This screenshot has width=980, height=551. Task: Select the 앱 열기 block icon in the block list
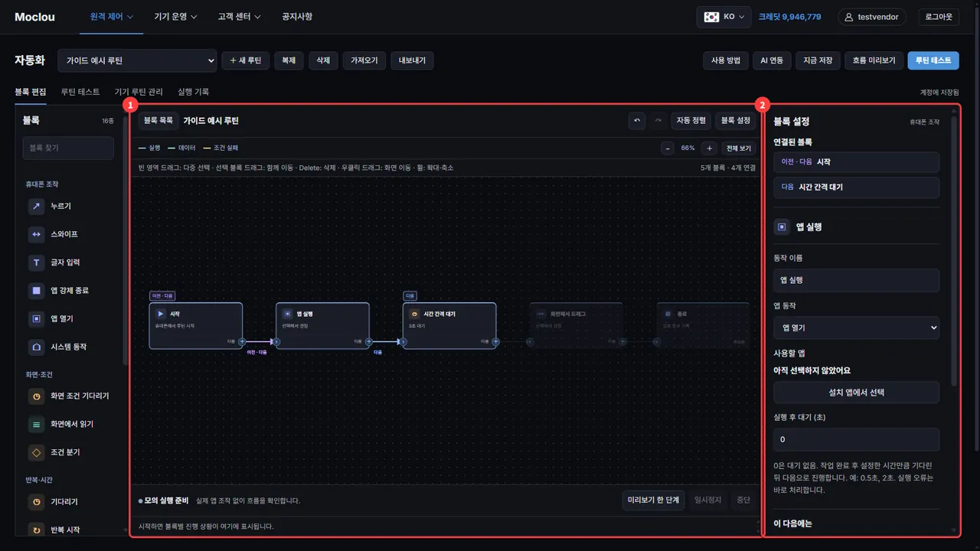36,318
